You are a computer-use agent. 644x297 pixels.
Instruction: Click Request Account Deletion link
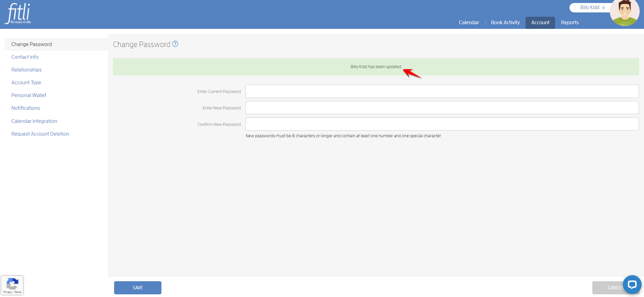click(40, 134)
